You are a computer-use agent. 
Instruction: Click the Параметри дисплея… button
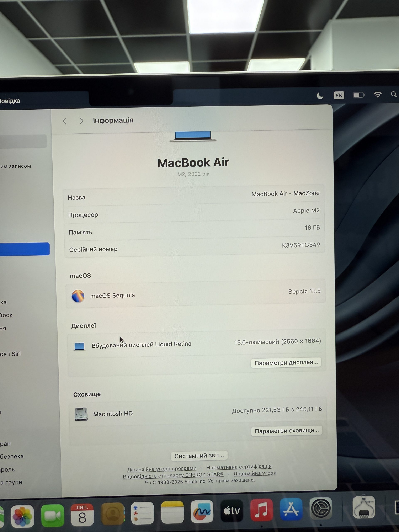286,363
